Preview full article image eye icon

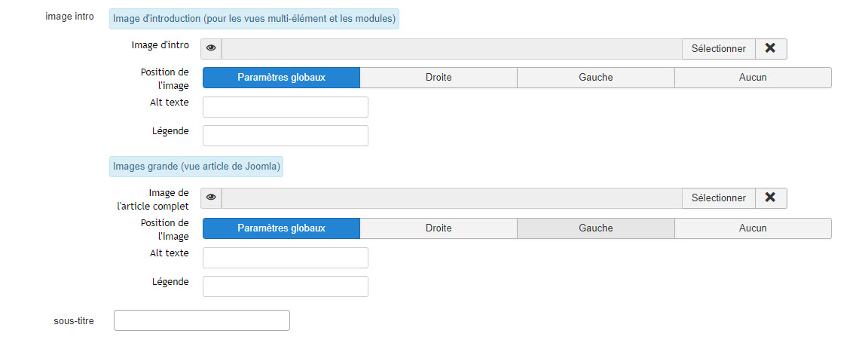(211, 198)
